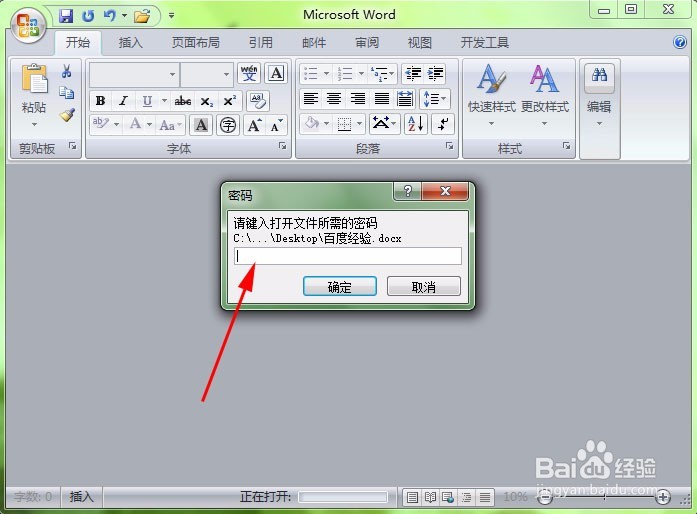Image resolution: width=697 pixels, height=514 pixels.
Task: Click the multilevel list icon
Action: pos(379,74)
